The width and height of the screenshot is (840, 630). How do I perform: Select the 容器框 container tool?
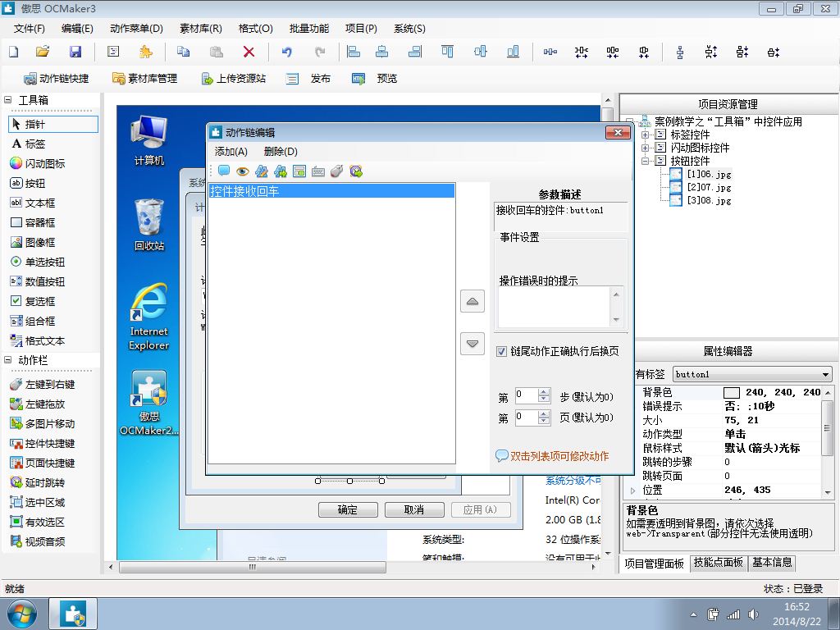coord(33,223)
